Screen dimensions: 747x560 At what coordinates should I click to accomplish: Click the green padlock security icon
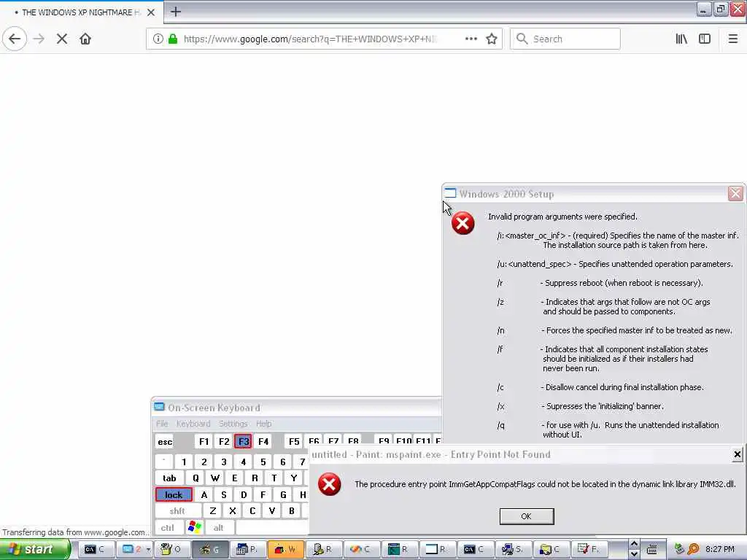pos(173,39)
